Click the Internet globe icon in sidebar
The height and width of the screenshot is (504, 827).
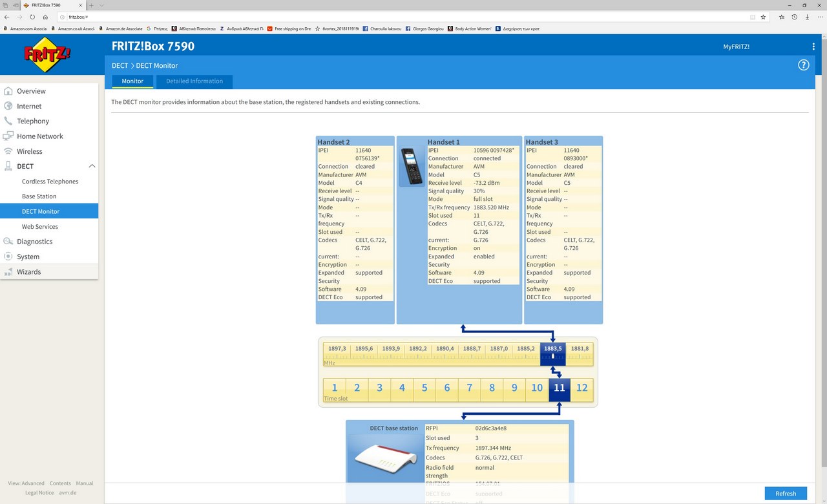pos(8,106)
